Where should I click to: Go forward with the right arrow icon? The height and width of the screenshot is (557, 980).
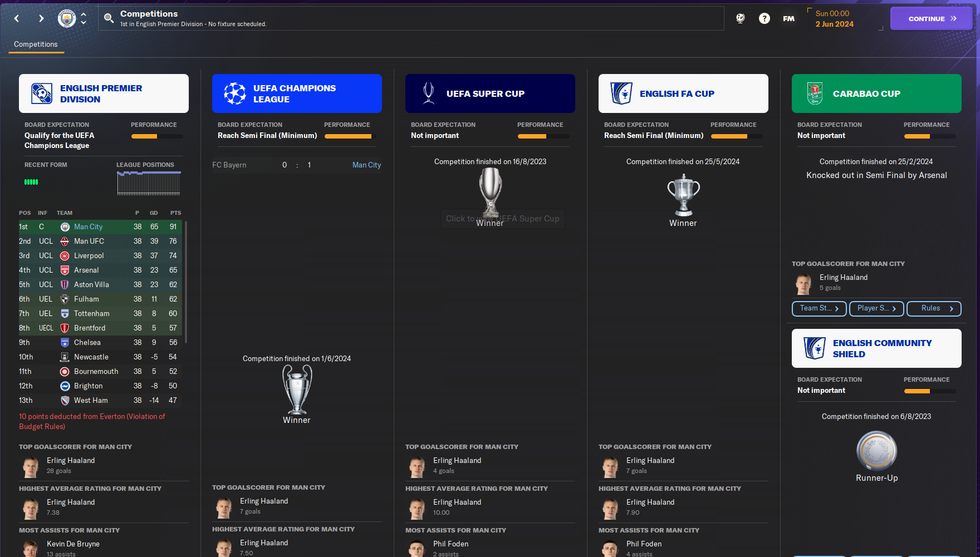click(x=41, y=18)
